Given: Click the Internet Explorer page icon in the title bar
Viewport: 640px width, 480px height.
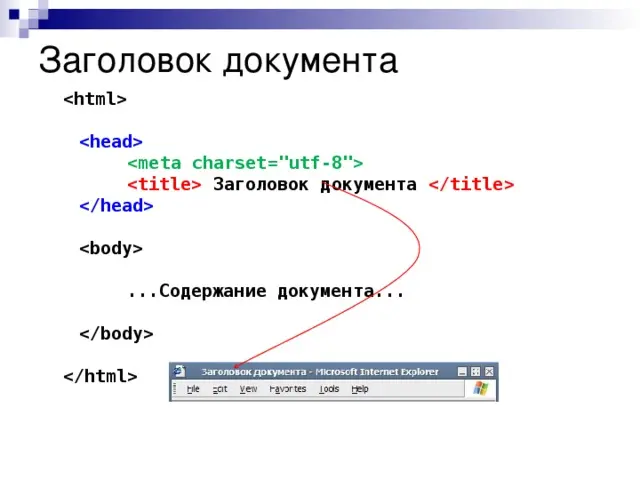Looking at the screenshot, I should [x=179, y=371].
